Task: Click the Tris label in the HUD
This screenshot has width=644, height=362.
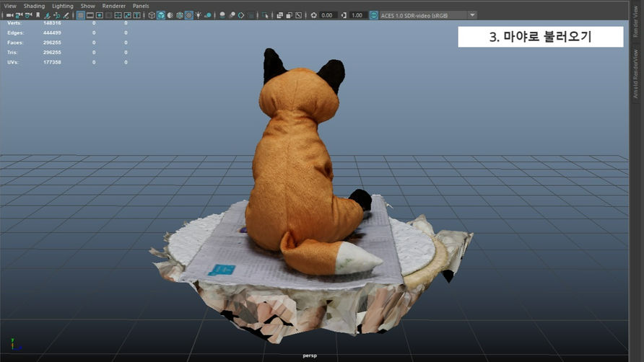Action: pyautogui.click(x=12, y=53)
